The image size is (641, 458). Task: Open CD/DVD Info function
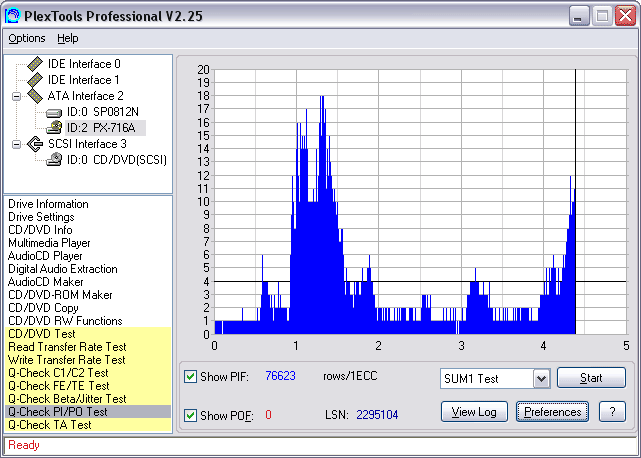click(x=40, y=230)
